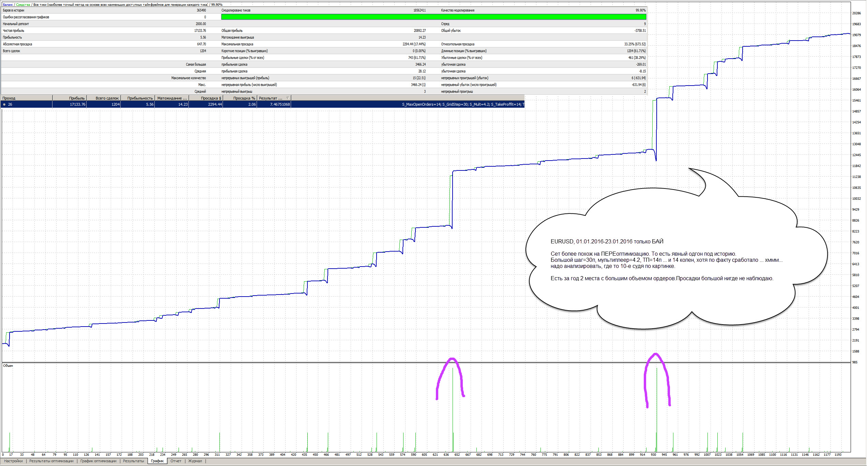Click the Спред value 9
The height and width of the screenshot is (466, 868).
645,24
